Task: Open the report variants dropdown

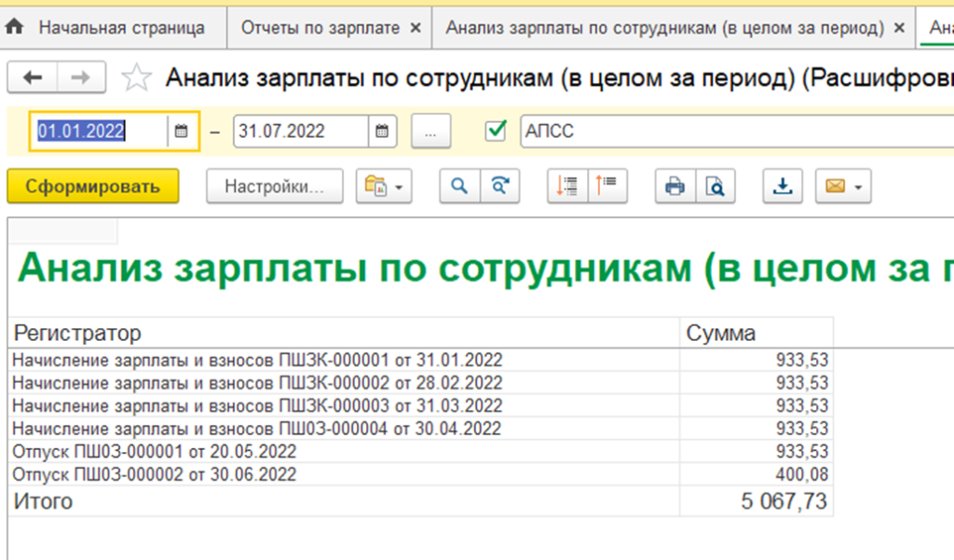Action: pyautogui.click(x=383, y=186)
